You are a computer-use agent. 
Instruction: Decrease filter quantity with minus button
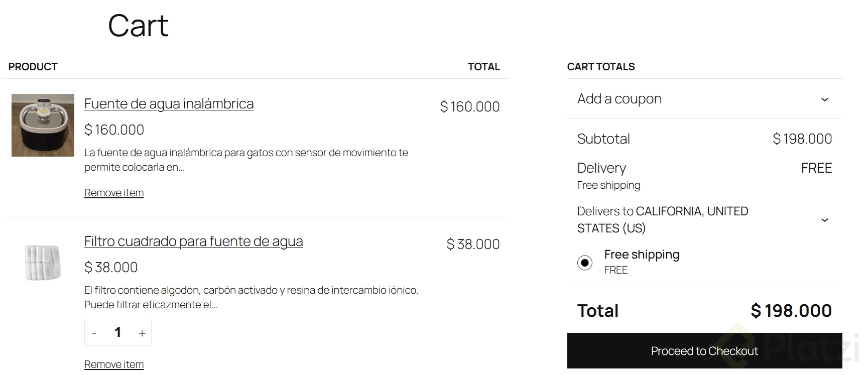(94, 333)
